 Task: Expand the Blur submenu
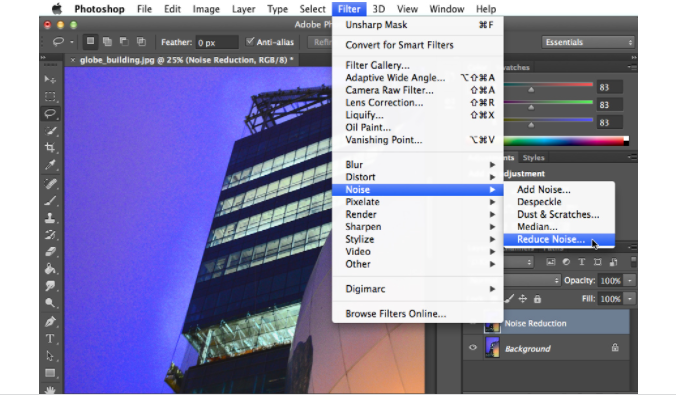[x=417, y=165]
